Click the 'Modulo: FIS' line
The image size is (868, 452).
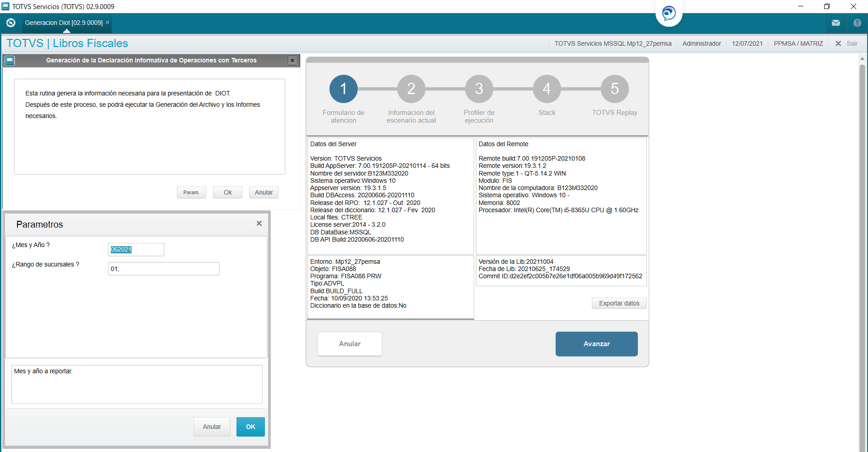click(495, 181)
